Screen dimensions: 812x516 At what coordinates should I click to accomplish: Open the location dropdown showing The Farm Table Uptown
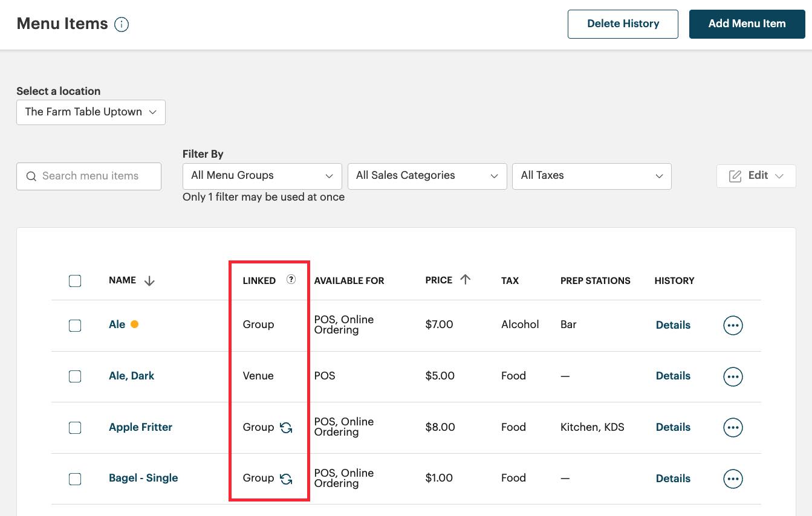[91, 112]
